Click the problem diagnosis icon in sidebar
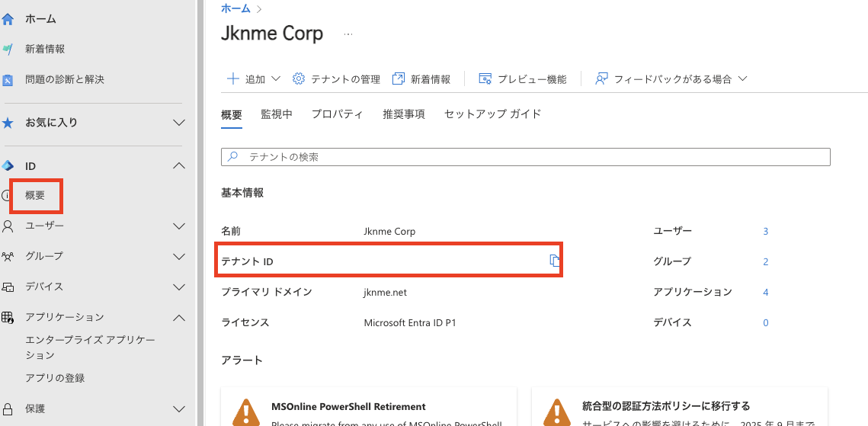Image resolution: width=868 pixels, height=426 pixels. (x=8, y=80)
